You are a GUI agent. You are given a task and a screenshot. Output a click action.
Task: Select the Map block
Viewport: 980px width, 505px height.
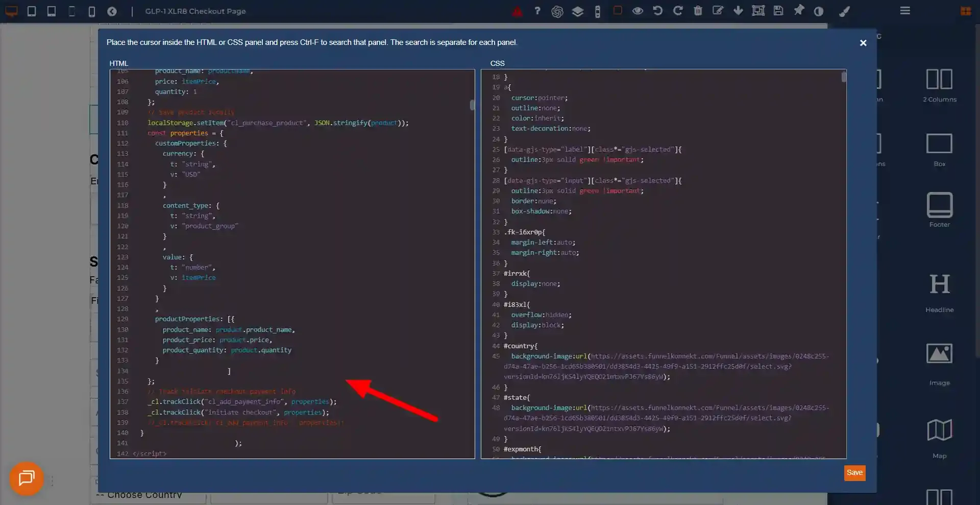click(x=939, y=439)
